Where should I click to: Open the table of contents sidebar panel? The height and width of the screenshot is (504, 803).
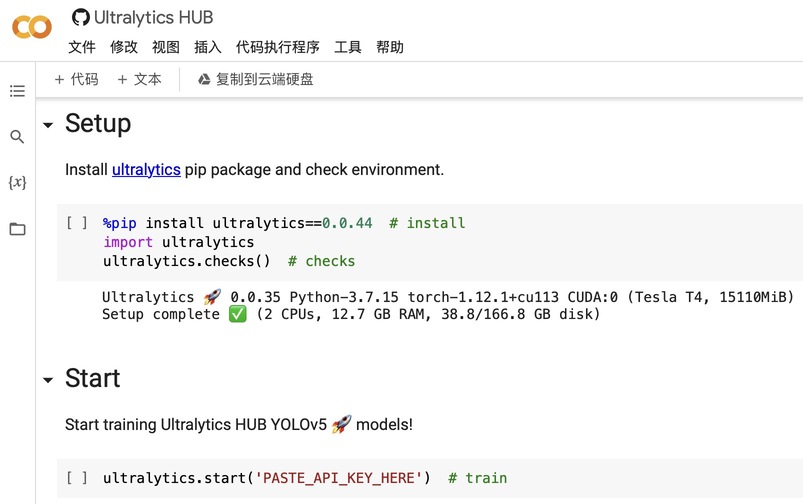click(17, 91)
